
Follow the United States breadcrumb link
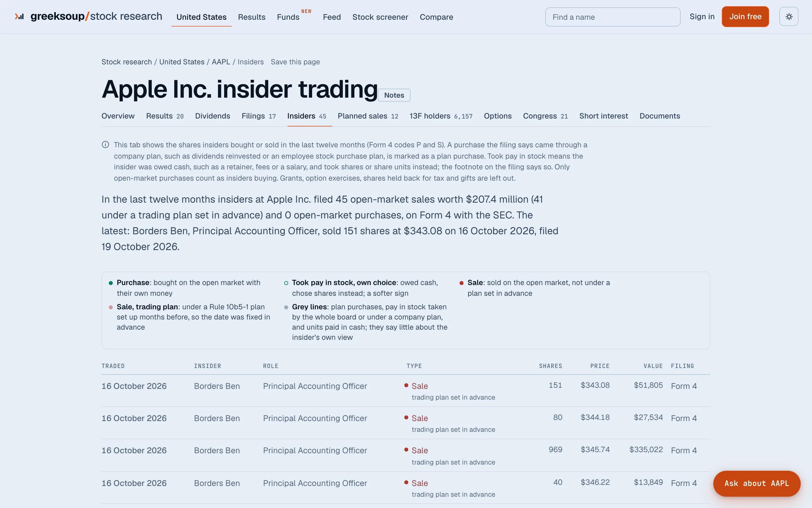[182, 62]
